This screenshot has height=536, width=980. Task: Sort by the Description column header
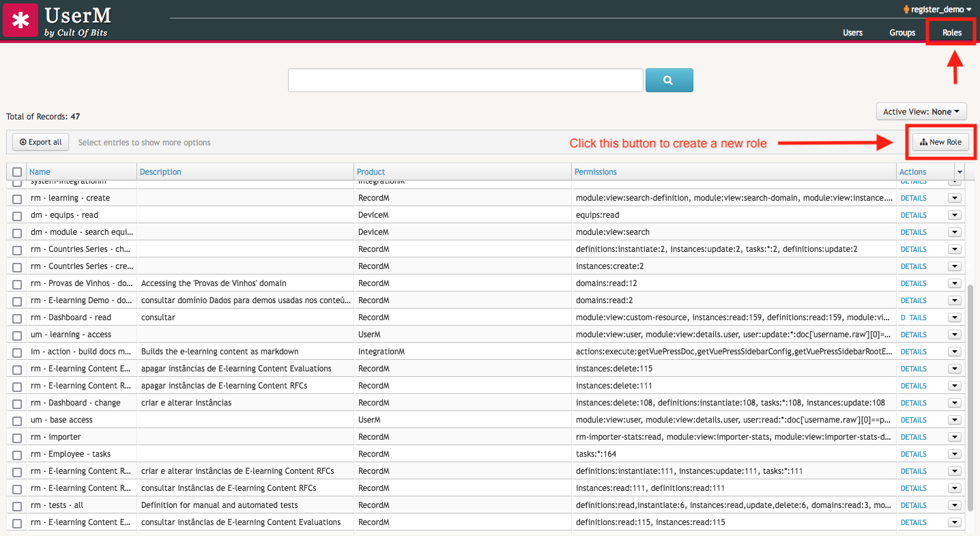(x=160, y=172)
